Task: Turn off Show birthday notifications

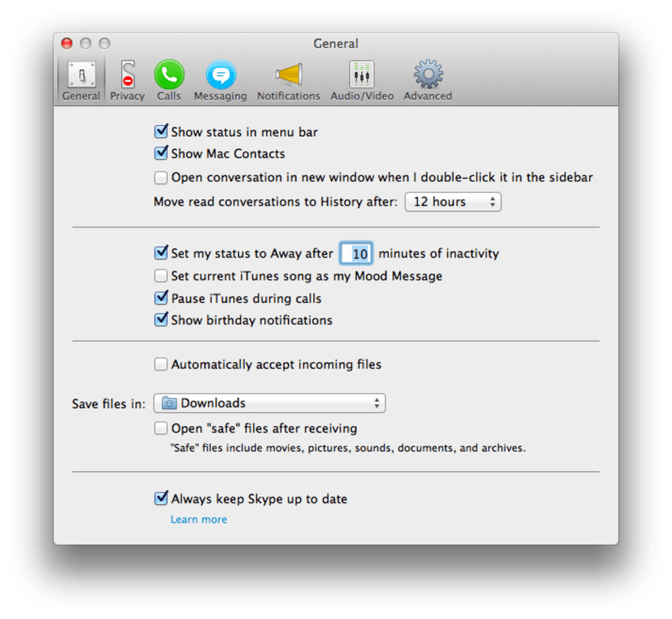Action: point(161,319)
